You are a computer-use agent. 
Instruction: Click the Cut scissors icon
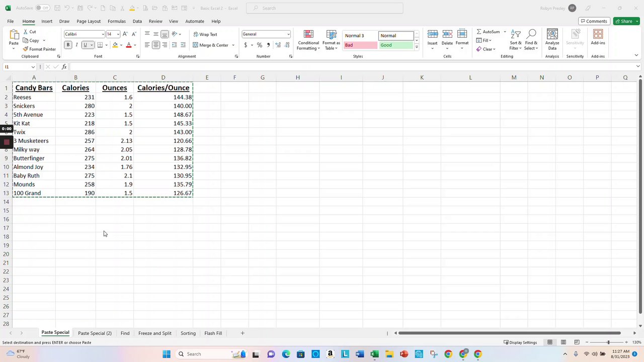coord(25,32)
